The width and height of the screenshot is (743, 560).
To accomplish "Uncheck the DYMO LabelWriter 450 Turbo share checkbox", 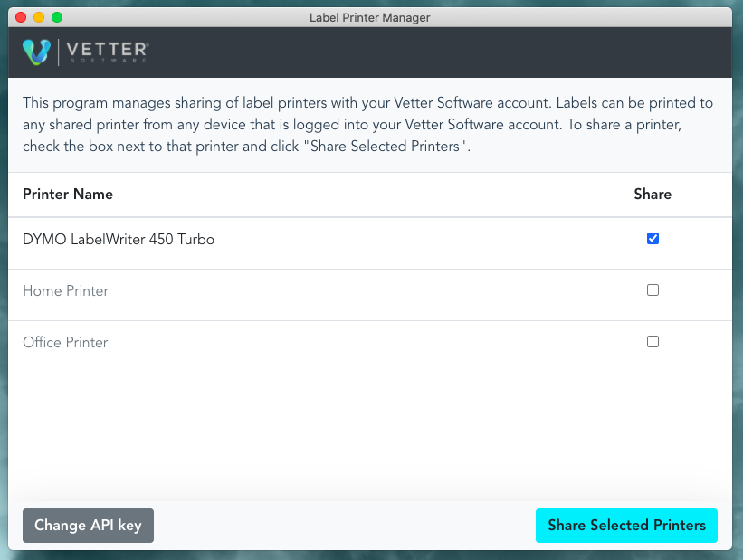I will (653, 238).
